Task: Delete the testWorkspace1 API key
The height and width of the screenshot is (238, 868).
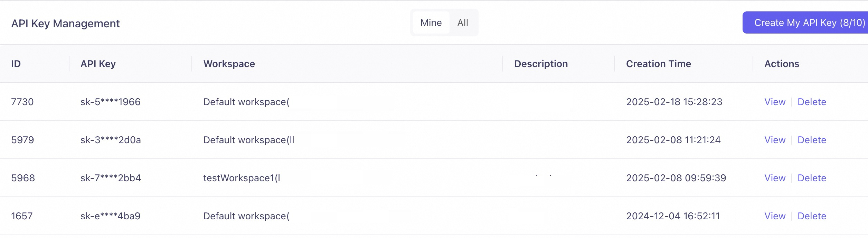Action: click(x=812, y=178)
